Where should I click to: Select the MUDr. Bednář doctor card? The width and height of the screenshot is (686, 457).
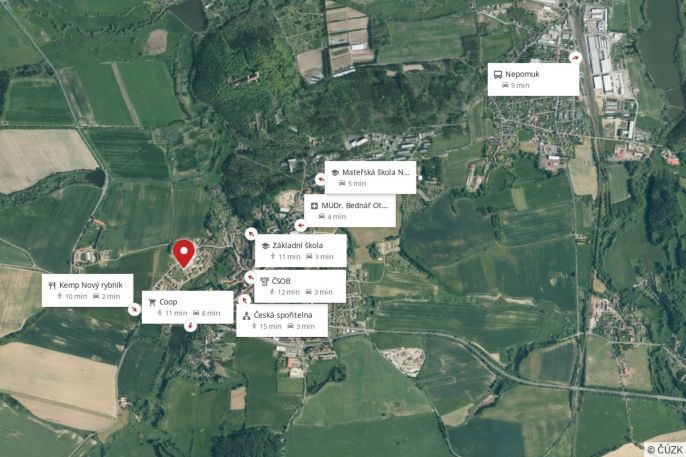[350, 211]
